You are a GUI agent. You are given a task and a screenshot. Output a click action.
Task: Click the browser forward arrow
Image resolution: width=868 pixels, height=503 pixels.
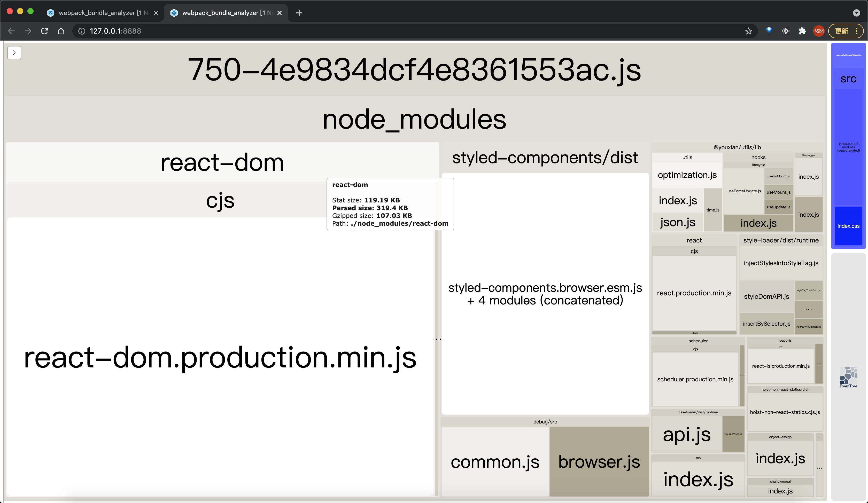click(28, 31)
